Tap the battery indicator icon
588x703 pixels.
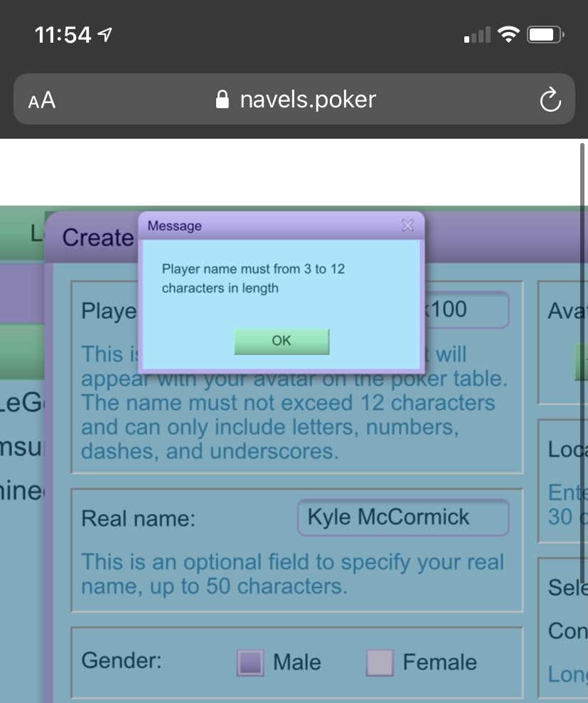tap(545, 34)
